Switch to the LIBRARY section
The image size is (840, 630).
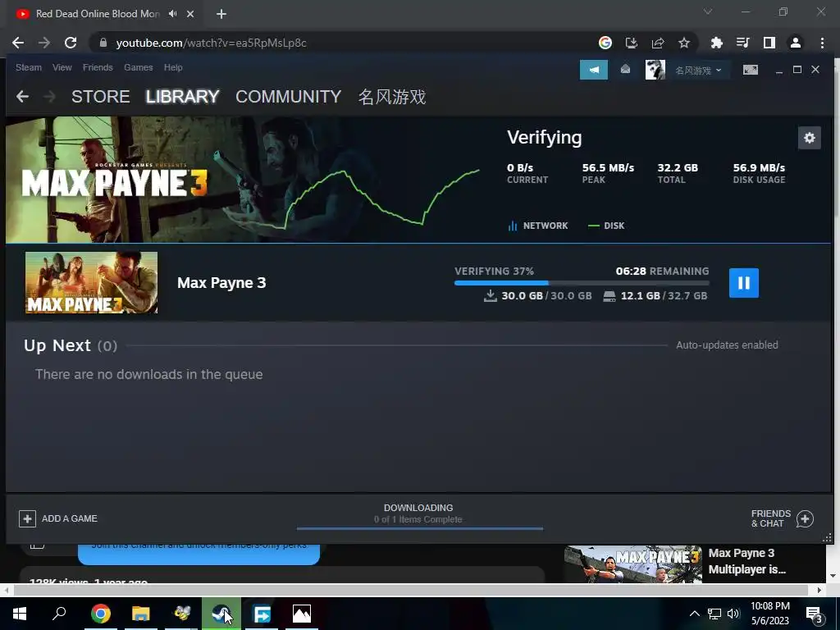click(x=183, y=97)
